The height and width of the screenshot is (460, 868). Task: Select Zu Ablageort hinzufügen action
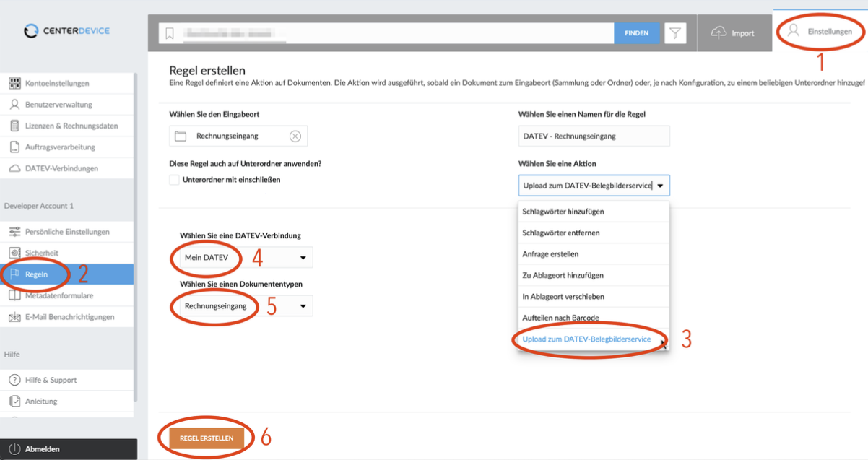[594, 275]
